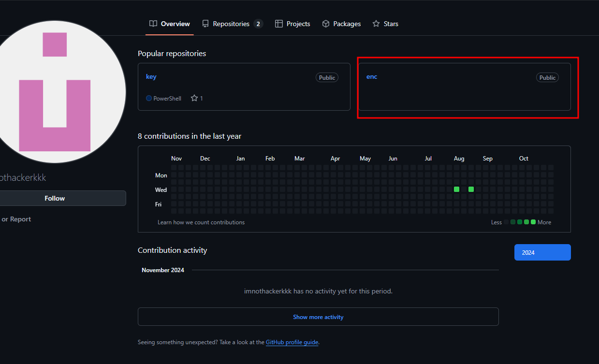Screen dimensions: 599x364
Task: Click the Public badge on key repo
Action: pyautogui.click(x=327, y=77)
